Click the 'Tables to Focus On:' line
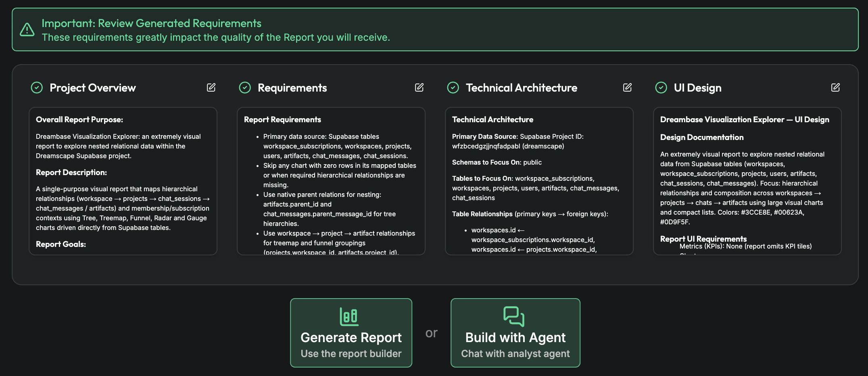The height and width of the screenshot is (376, 868). (x=536, y=188)
